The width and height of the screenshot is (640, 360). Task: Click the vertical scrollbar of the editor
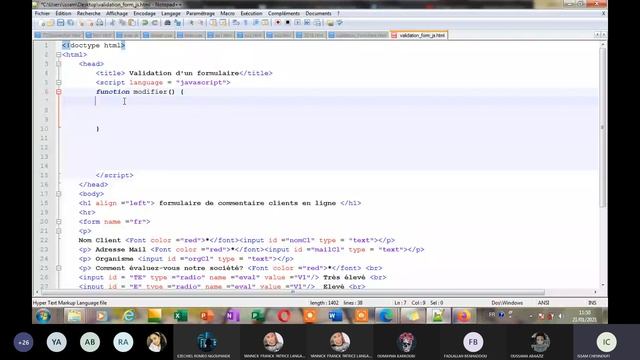click(x=602, y=127)
